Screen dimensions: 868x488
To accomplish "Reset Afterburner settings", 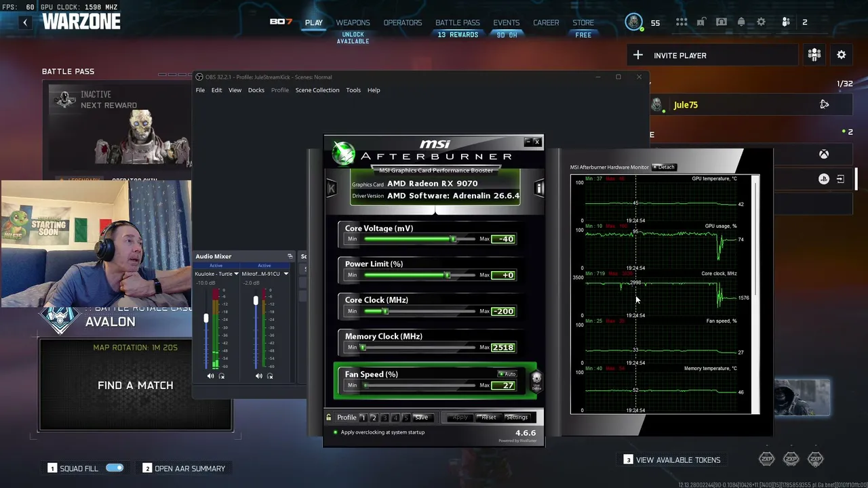I will pos(489,418).
